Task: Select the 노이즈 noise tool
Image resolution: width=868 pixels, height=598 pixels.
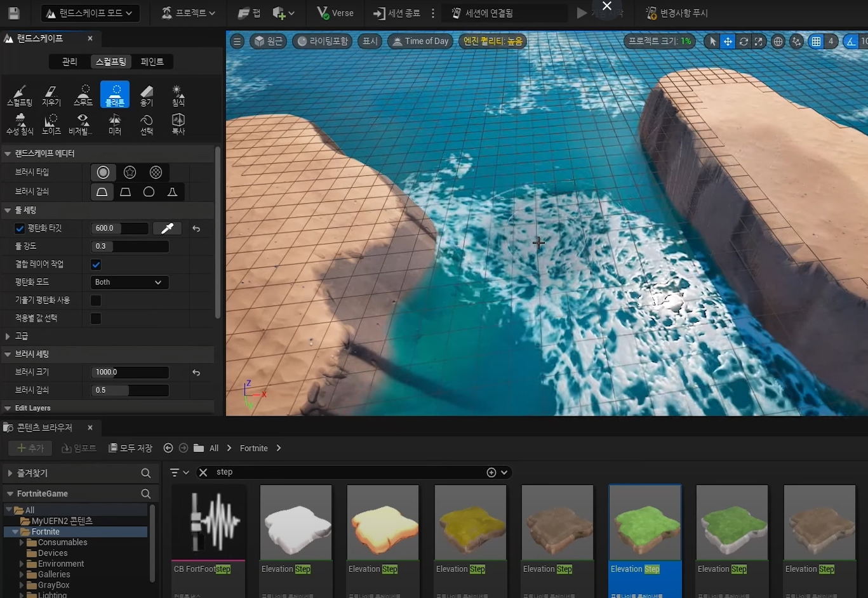Action: [x=51, y=124]
